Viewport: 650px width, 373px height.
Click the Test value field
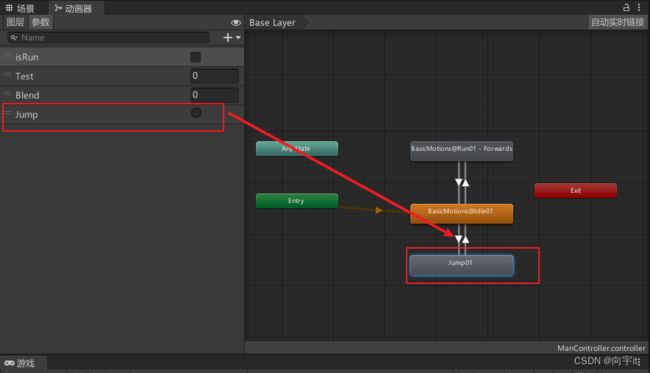214,76
